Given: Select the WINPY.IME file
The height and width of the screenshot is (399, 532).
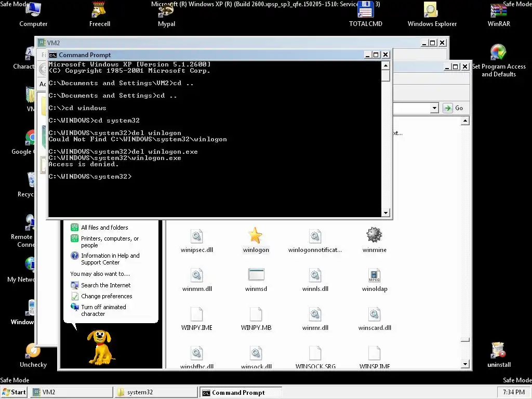Looking at the screenshot, I should 197,319.
